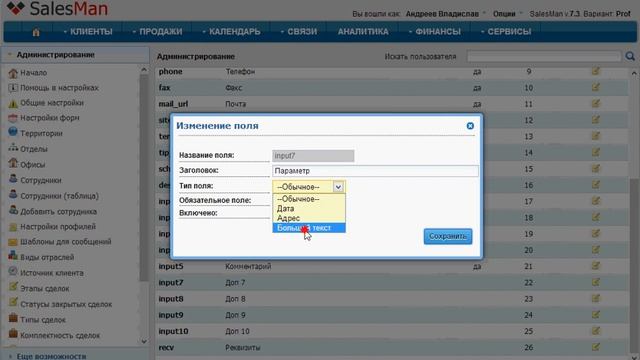Edit the recv Реквизиты row icon

coord(596,347)
